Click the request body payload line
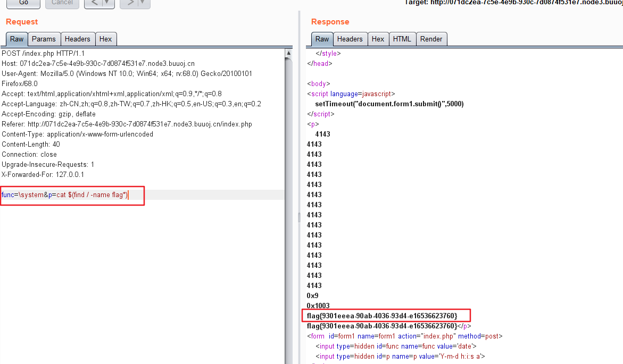 coord(65,195)
